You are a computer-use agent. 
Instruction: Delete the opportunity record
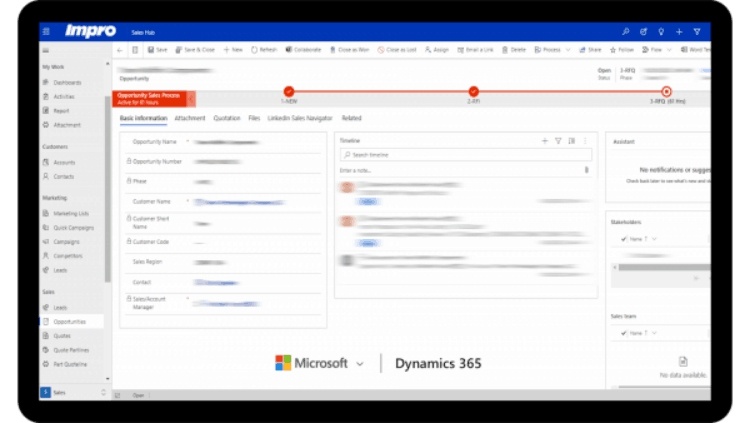pyautogui.click(x=514, y=50)
